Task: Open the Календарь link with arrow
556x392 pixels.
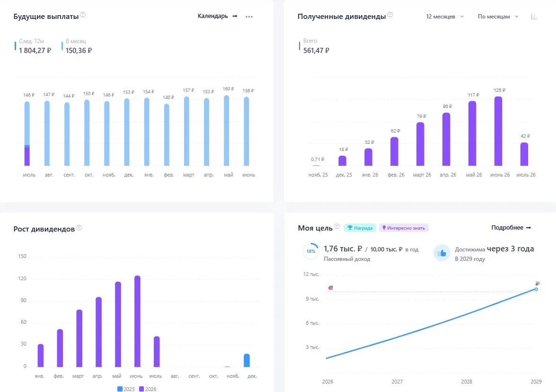Action: [217, 16]
